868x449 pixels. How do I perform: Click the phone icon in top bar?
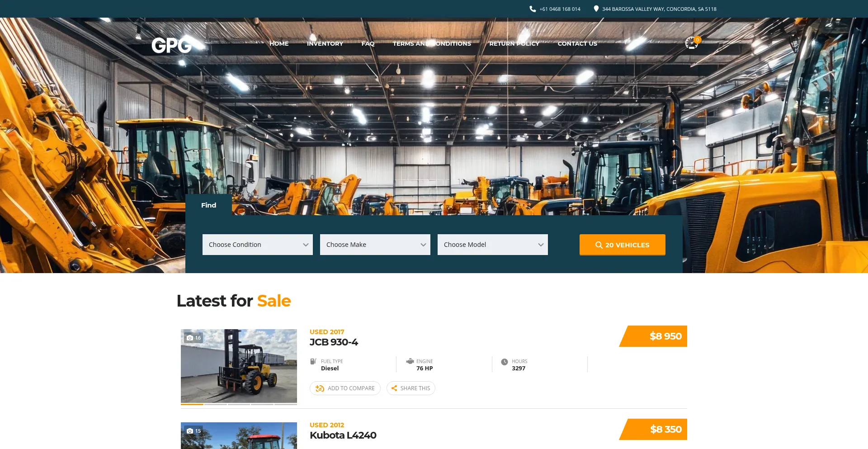click(533, 9)
